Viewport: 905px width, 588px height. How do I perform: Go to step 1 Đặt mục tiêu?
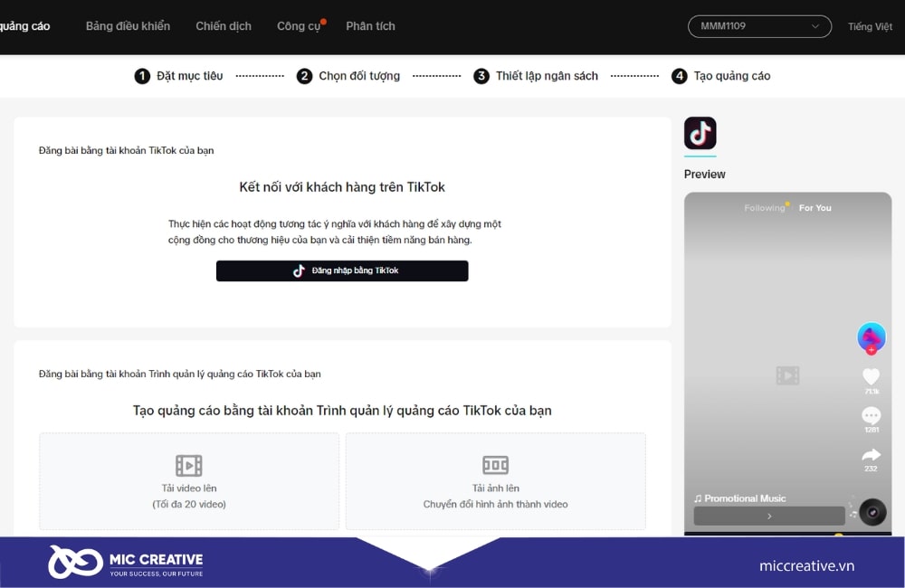click(178, 76)
